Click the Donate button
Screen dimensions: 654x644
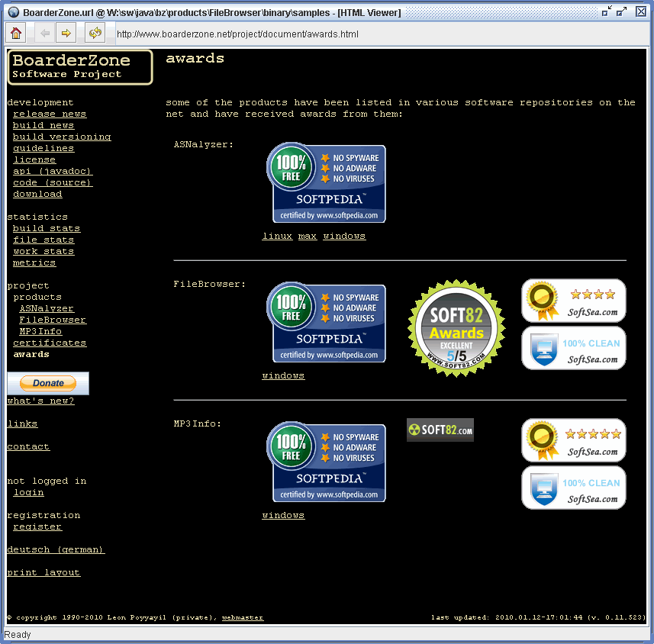[48, 383]
